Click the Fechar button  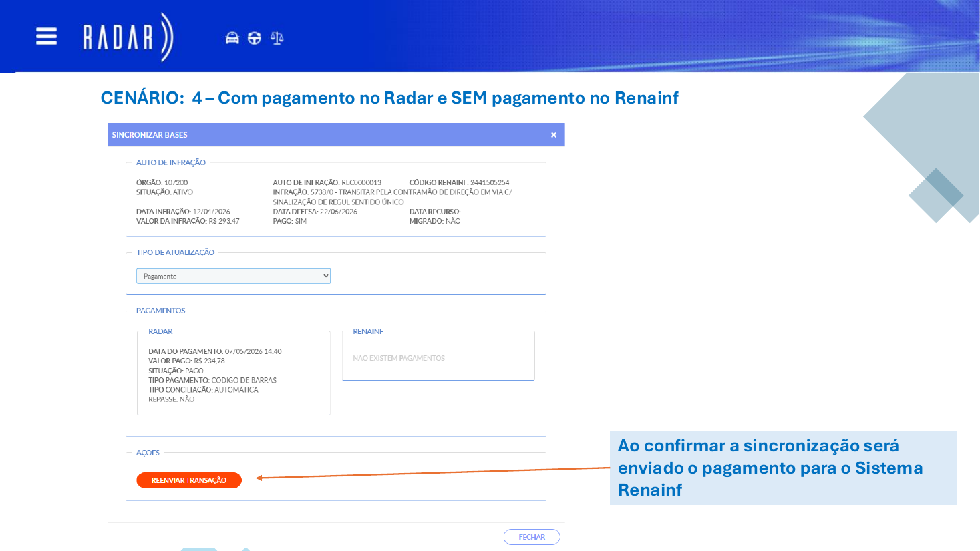click(x=532, y=537)
